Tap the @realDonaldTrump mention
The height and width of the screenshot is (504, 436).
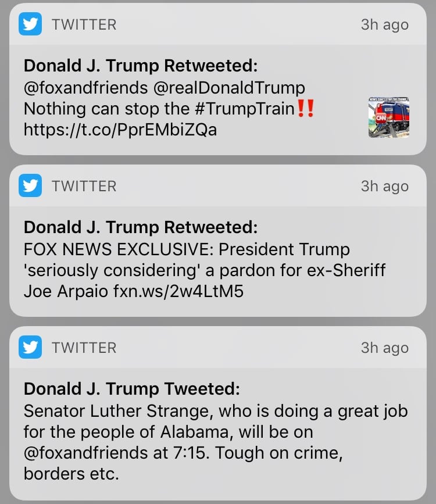pyautogui.click(x=229, y=88)
